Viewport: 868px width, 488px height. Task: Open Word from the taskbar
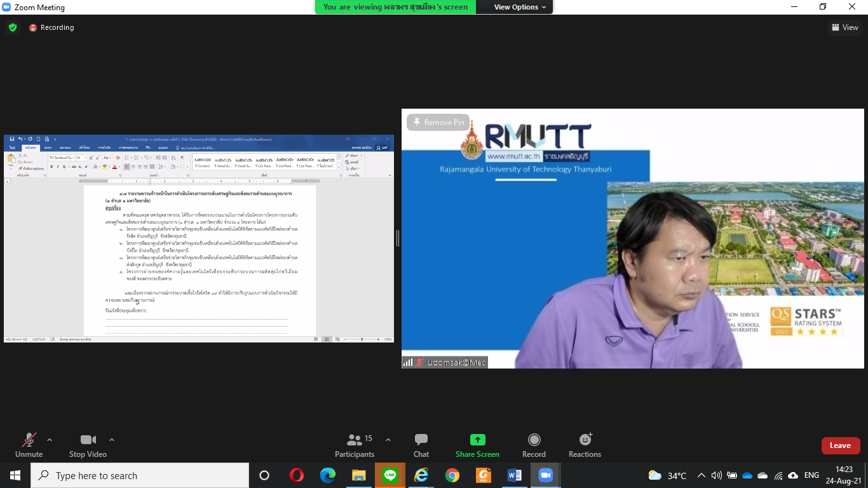click(515, 475)
